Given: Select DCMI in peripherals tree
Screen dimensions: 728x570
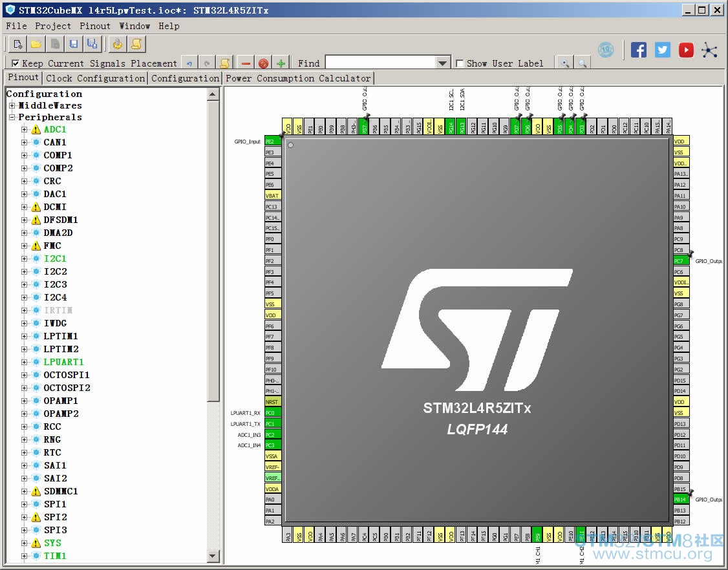Looking at the screenshot, I should click(x=55, y=207).
